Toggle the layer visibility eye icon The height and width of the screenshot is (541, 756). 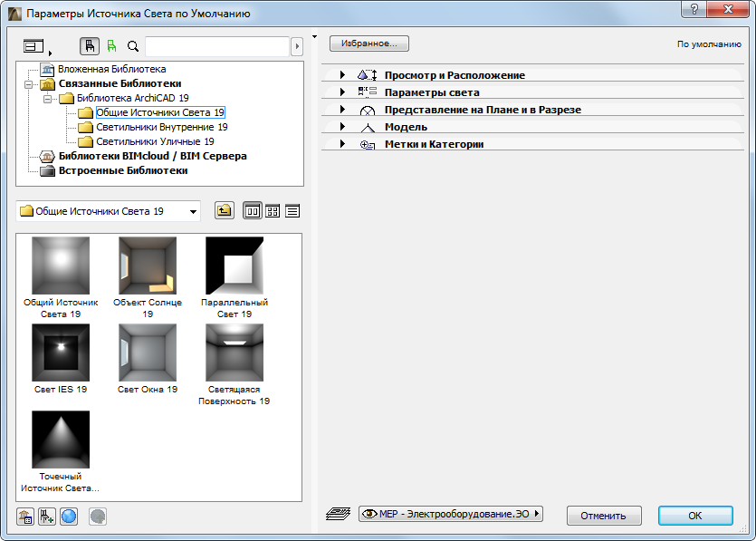point(369,514)
